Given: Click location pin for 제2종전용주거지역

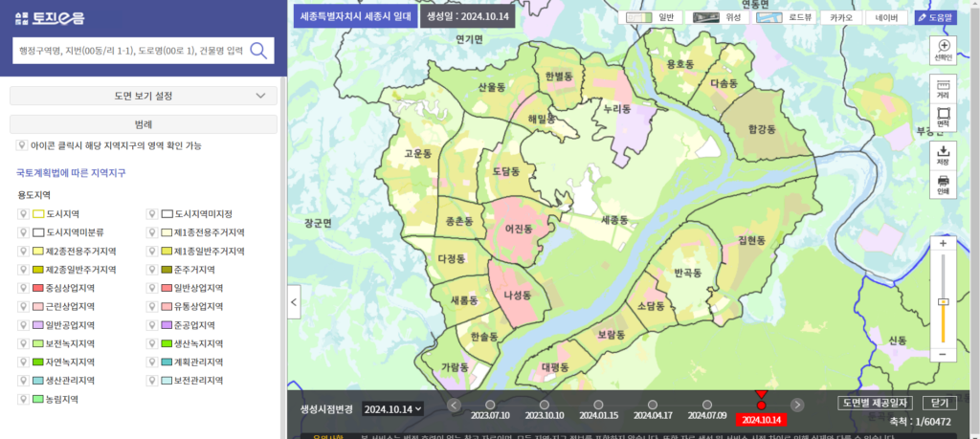Looking at the screenshot, I should pos(23,251).
